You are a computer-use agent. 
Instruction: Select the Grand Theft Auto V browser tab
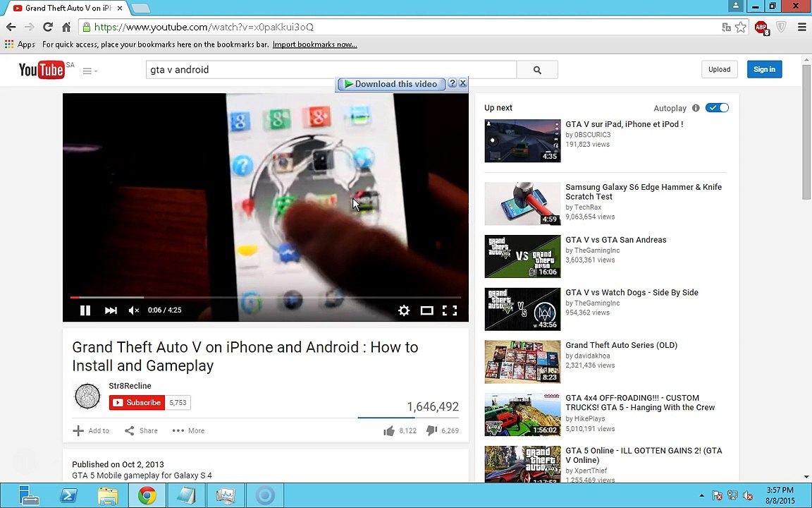pyautogui.click(x=66, y=8)
